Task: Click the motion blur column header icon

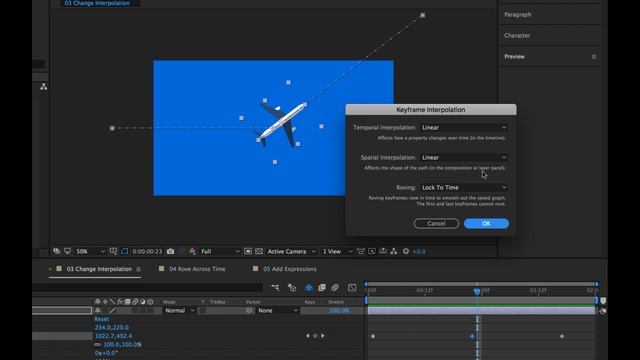Action: (135, 302)
